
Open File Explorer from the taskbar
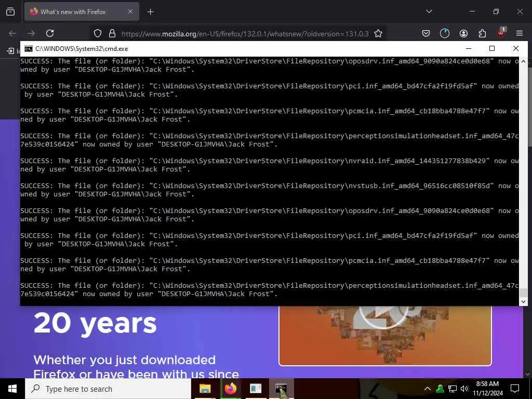pos(205,389)
